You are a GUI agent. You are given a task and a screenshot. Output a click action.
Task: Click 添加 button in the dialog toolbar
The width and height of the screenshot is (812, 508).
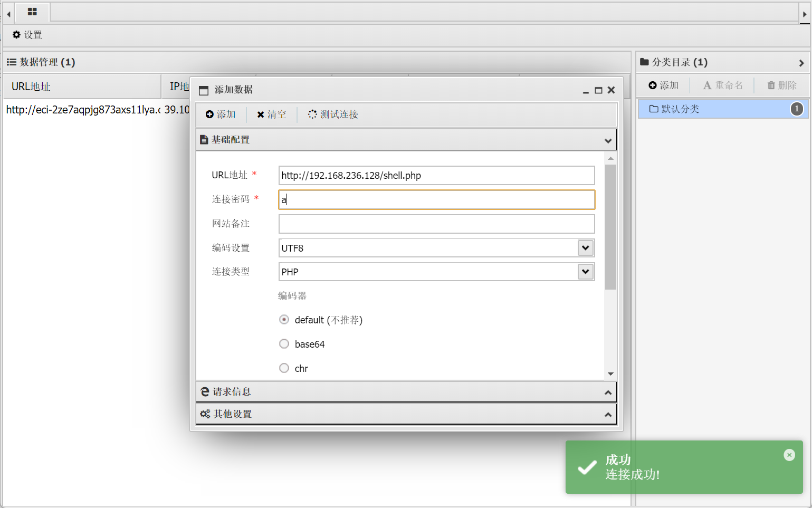pyautogui.click(x=221, y=114)
